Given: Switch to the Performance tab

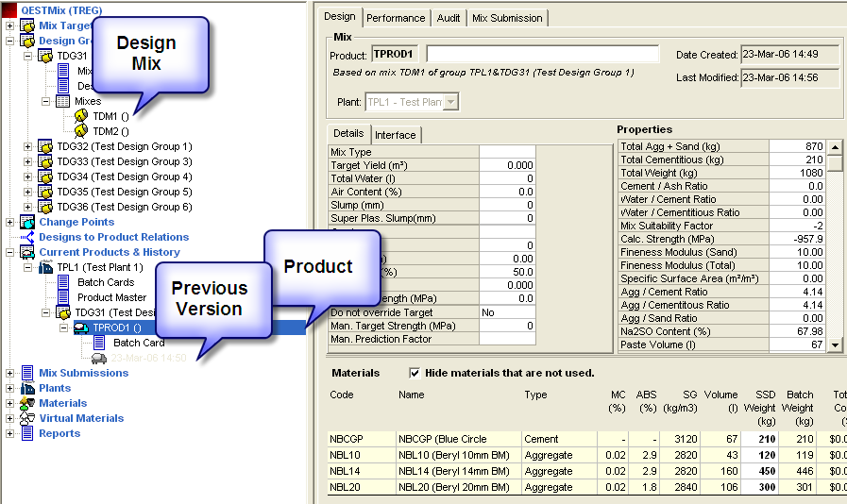Looking at the screenshot, I should (x=396, y=18).
